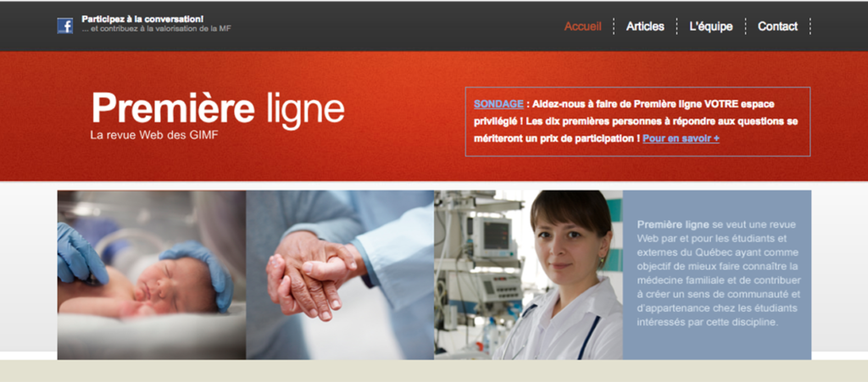Go to the Accueil page
Image resolution: width=868 pixels, height=382 pixels.
point(583,26)
